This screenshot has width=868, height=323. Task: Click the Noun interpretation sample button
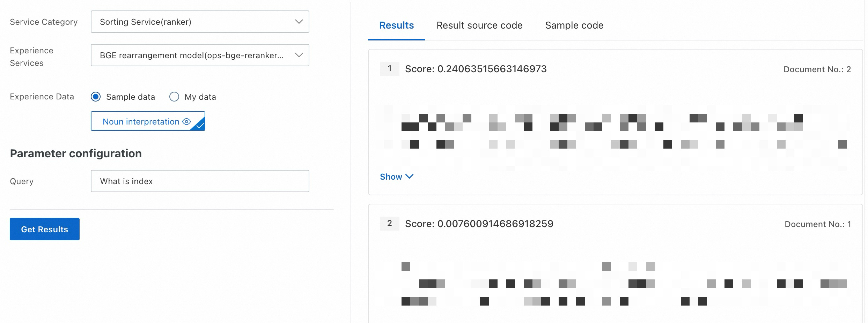tap(141, 121)
